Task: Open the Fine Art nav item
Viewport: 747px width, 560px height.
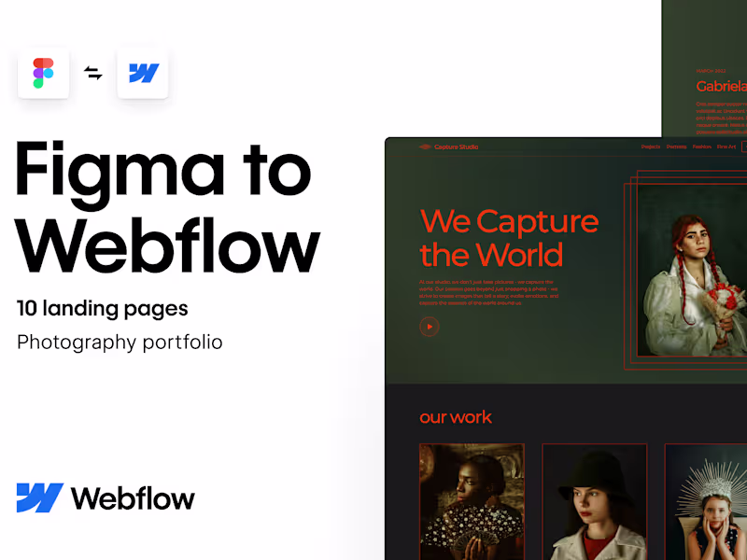Action: (726, 147)
